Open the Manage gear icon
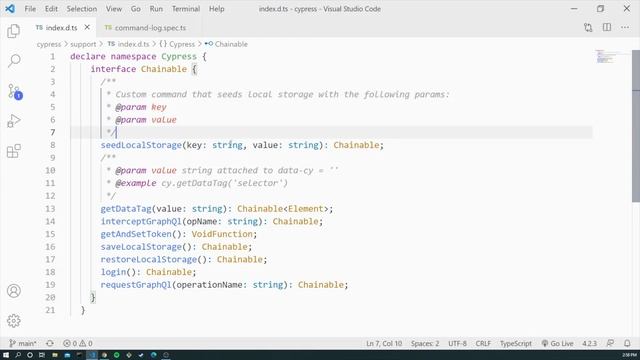 (x=13, y=321)
